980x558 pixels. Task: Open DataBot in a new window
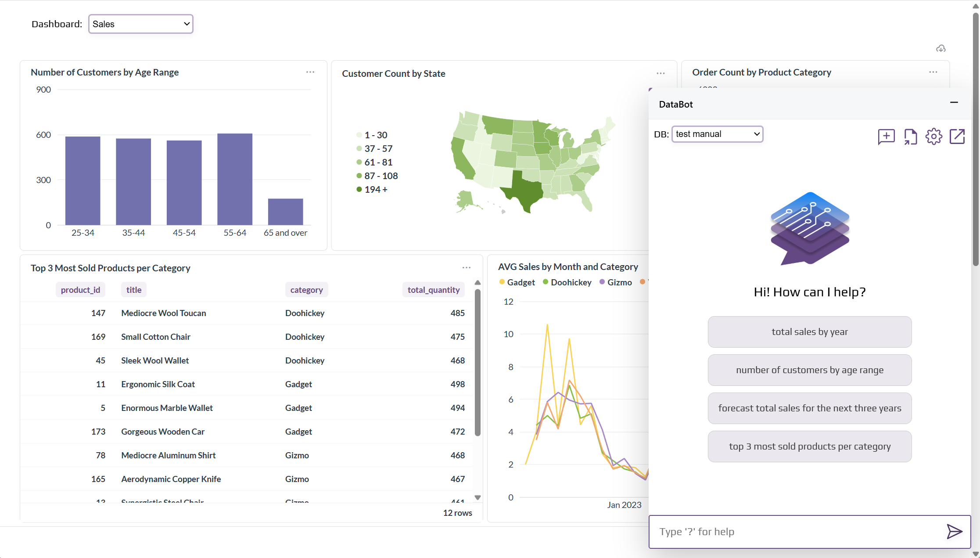pyautogui.click(x=957, y=137)
